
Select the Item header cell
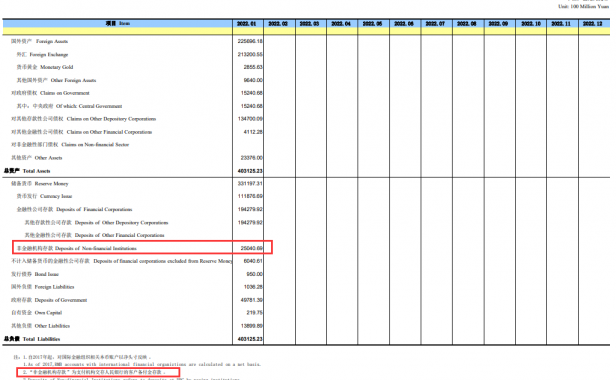point(118,24)
